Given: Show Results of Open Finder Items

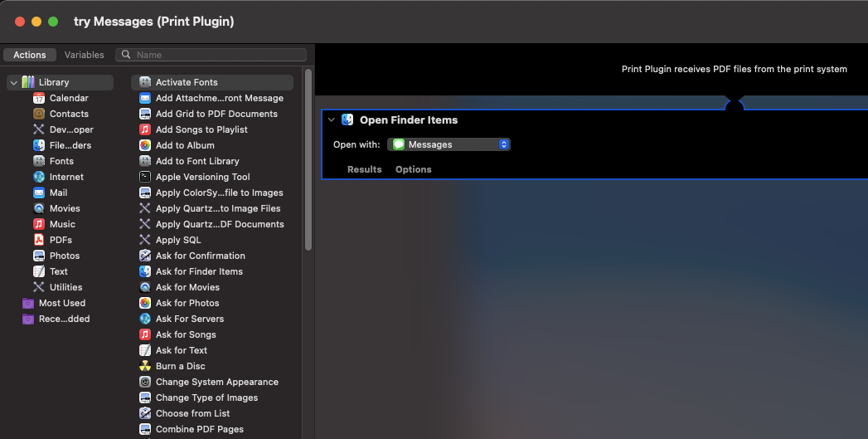Looking at the screenshot, I should (x=364, y=169).
